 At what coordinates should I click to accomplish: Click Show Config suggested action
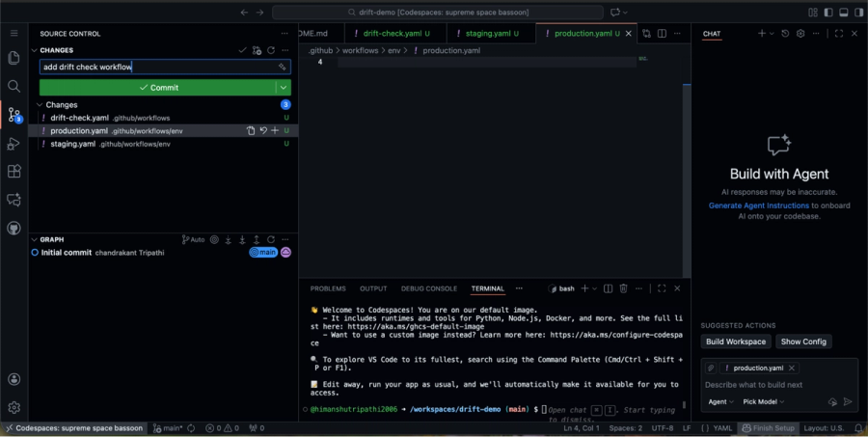pos(803,341)
